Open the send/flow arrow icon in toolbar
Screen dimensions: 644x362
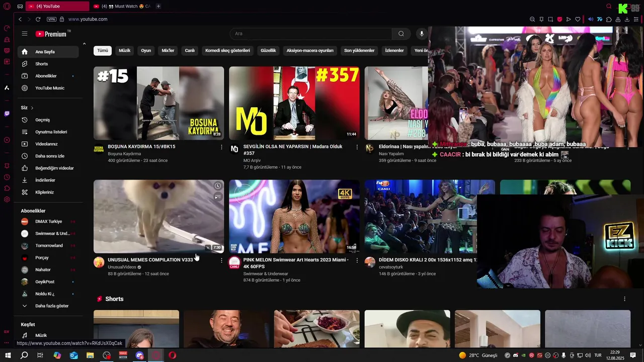569,19
